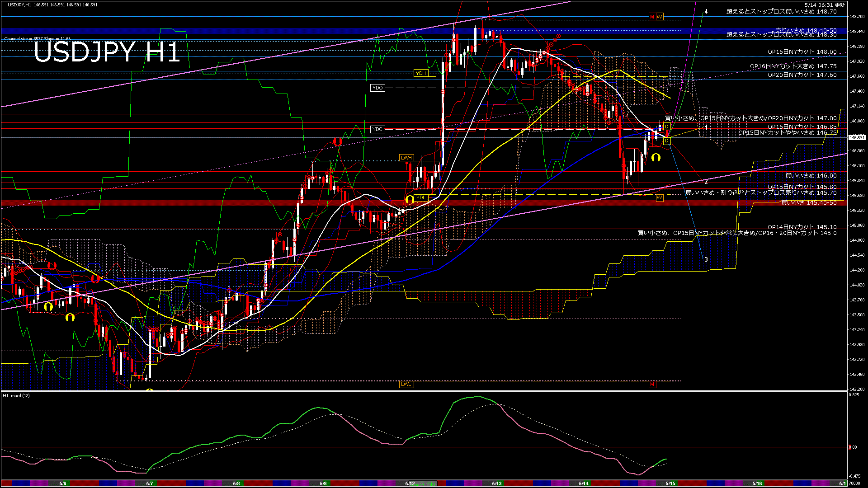Screen dimensions: 868x488
Task: Select D marker above current price line
Action: point(667,127)
